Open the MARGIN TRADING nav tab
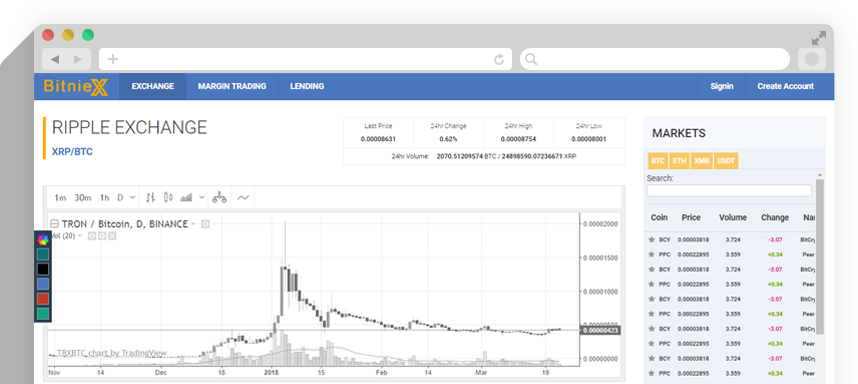The width and height of the screenshot is (858, 384). click(x=232, y=86)
